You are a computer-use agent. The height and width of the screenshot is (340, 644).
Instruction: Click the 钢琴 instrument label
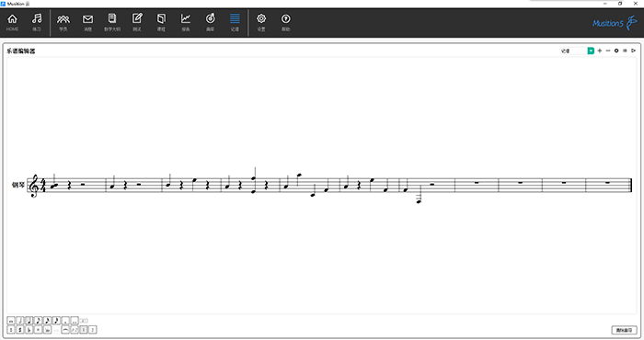pyautogui.click(x=18, y=186)
